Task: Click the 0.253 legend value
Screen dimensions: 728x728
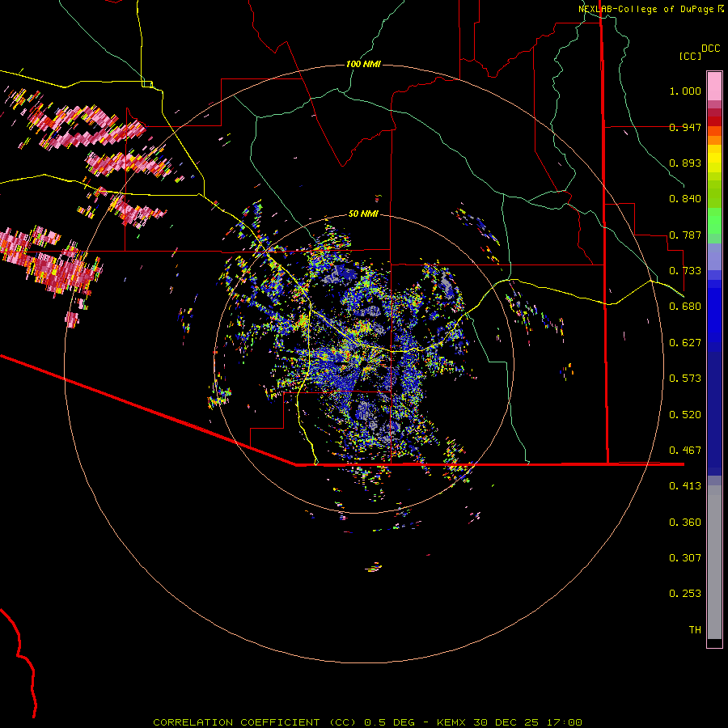Action: point(685,594)
